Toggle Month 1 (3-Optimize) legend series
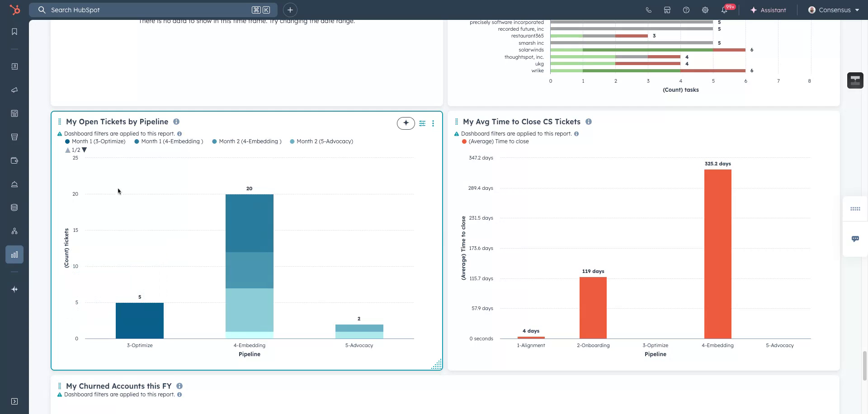868x414 pixels. [98, 141]
